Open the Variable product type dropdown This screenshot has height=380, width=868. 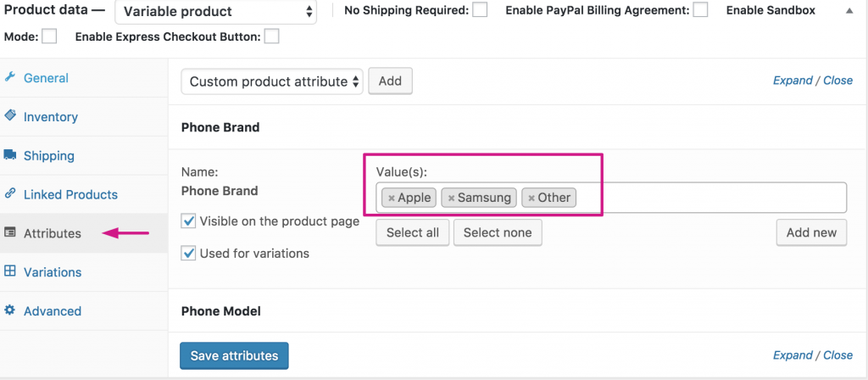(x=215, y=13)
